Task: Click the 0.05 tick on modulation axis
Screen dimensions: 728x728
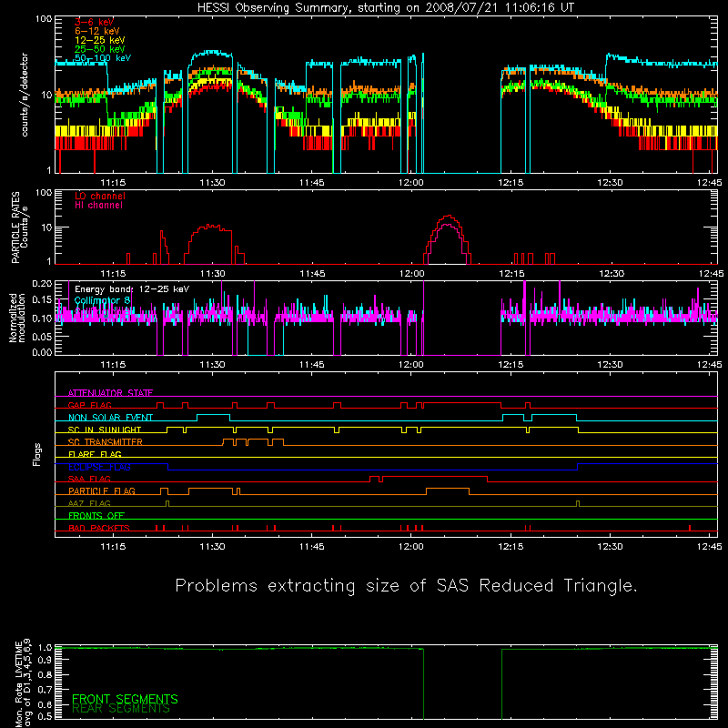Action: tap(43, 336)
